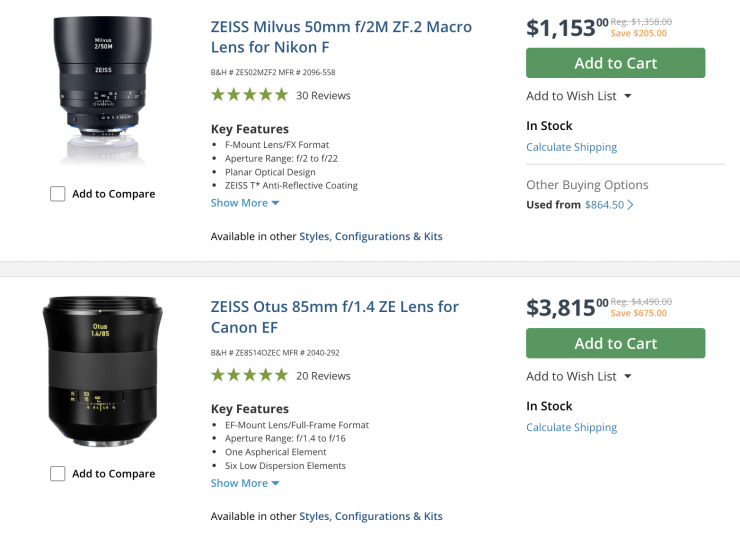Click the Otus 1.4/85 lens product image
Viewport: 740px width, 537px height.
[x=102, y=370]
